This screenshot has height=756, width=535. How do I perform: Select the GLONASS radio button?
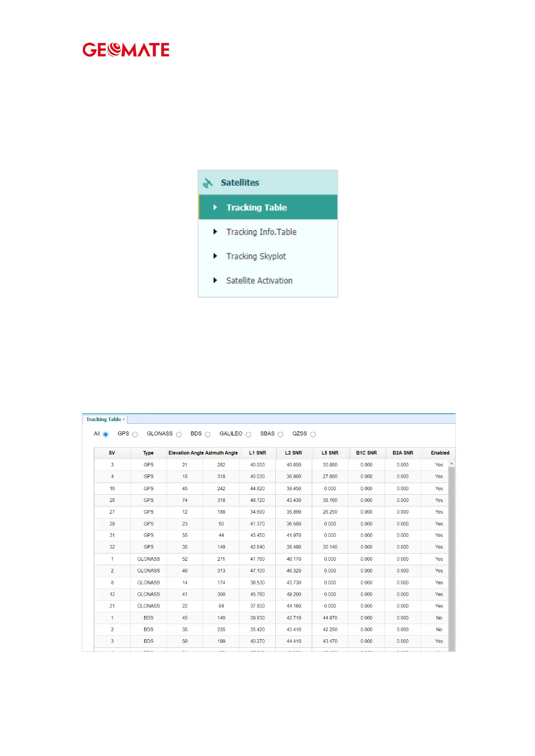[179, 434]
